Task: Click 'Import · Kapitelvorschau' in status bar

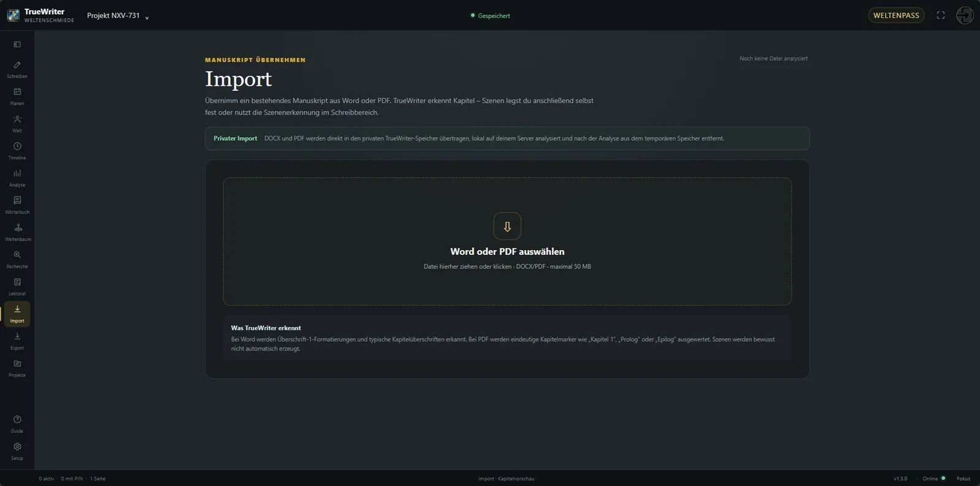Action: tap(506, 479)
